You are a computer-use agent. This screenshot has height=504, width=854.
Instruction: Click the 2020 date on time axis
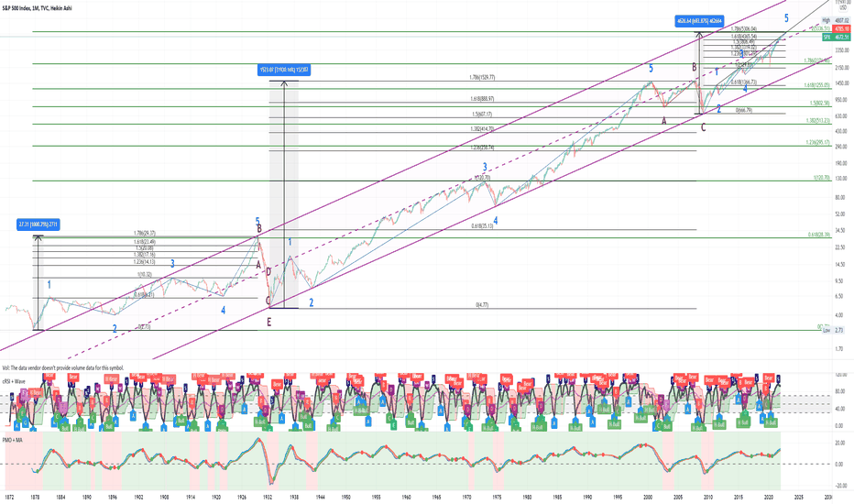[769, 498]
